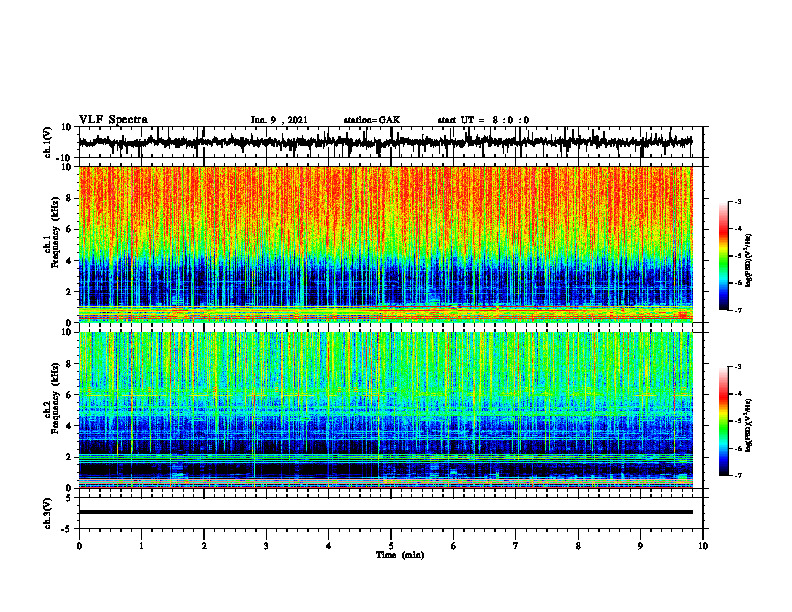Click the '6' minute time-axis tick
Viewport: 792px width, 612px height.
454,546
